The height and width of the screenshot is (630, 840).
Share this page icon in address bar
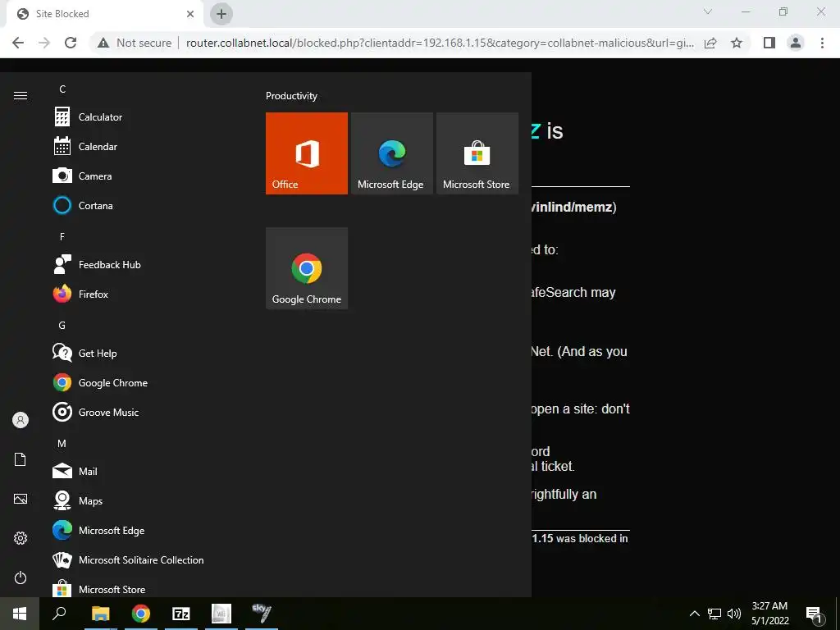(710, 43)
